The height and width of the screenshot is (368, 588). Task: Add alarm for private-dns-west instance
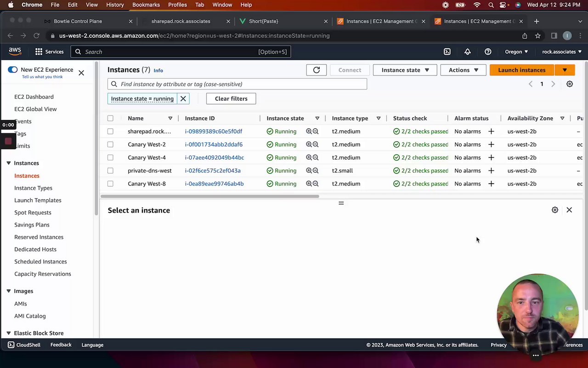coord(491,171)
